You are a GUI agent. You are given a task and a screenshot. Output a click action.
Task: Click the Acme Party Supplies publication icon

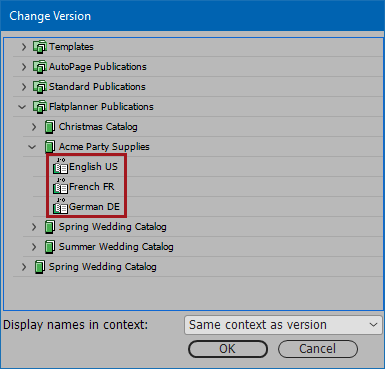[x=50, y=147]
